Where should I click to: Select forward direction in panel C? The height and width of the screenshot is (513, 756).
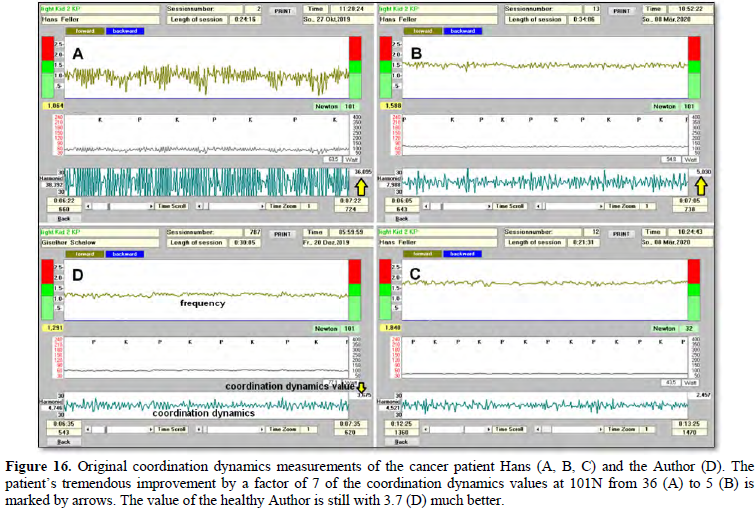click(x=422, y=254)
